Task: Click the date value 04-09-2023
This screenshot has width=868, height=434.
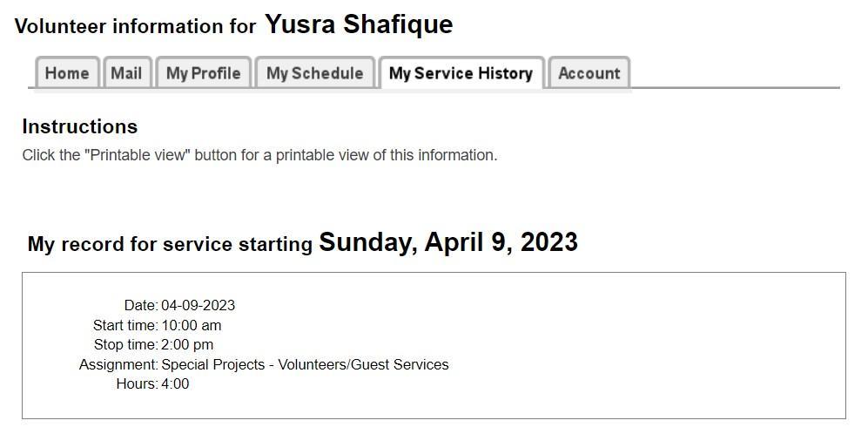Action: pyautogui.click(x=198, y=306)
